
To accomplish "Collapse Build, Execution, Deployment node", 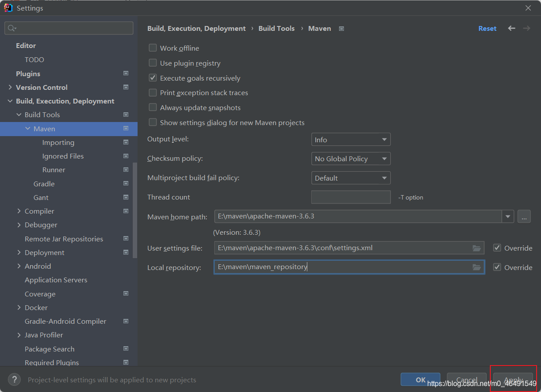I will (x=10, y=101).
